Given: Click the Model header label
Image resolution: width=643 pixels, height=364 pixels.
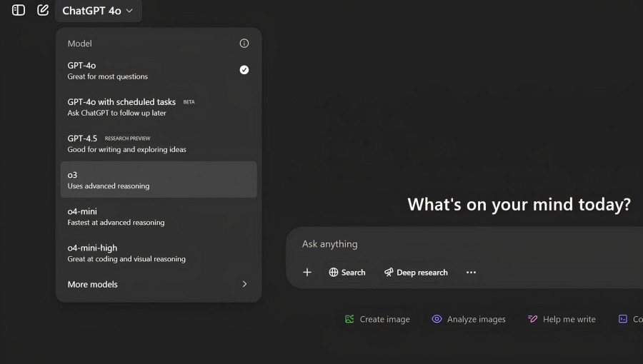Looking at the screenshot, I should [x=79, y=44].
